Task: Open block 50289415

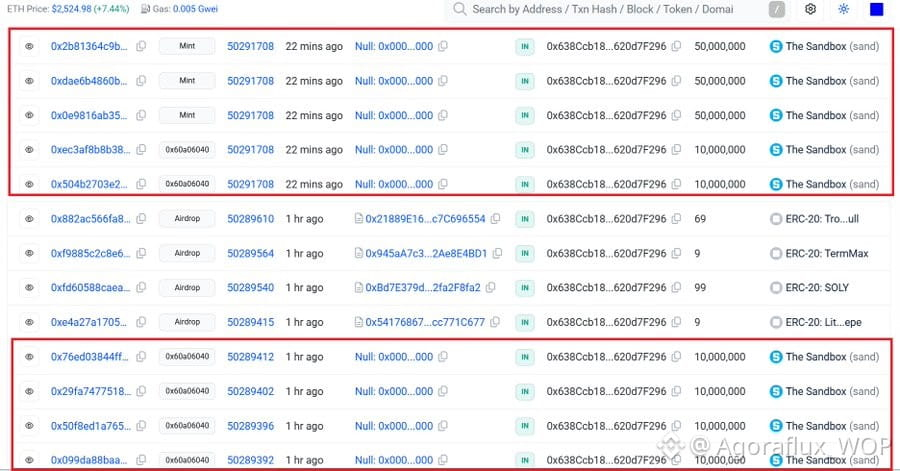Action: (250, 322)
